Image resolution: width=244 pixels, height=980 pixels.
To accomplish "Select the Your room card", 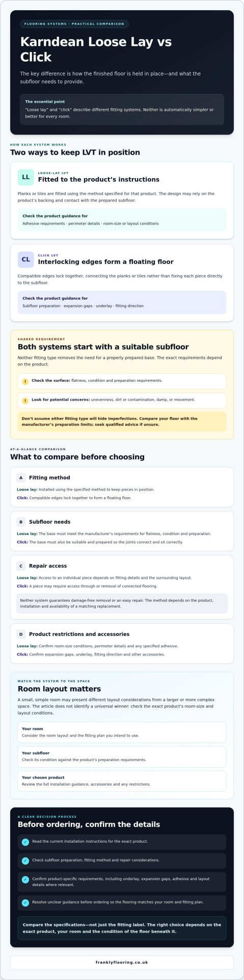I will [x=122, y=732].
